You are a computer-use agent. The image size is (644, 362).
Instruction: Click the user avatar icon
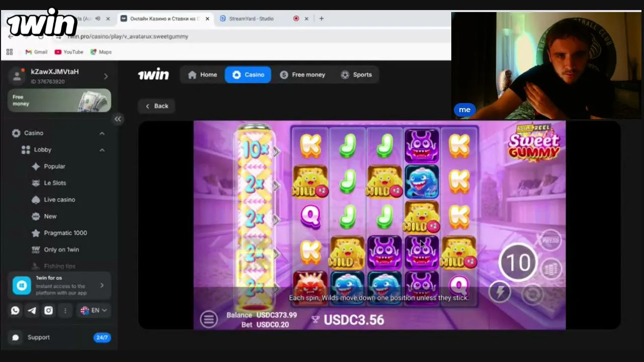tap(18, 76)
